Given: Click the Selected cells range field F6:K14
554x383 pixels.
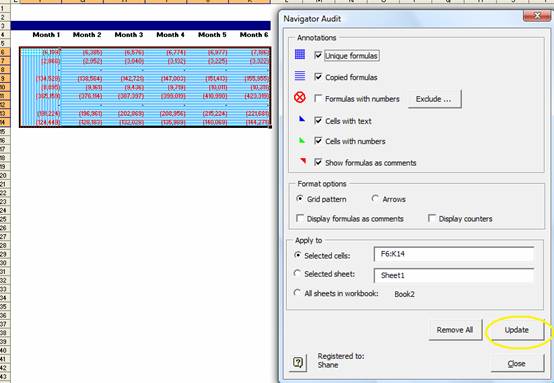Looking at the screenshot, I should tap(454, 254).
